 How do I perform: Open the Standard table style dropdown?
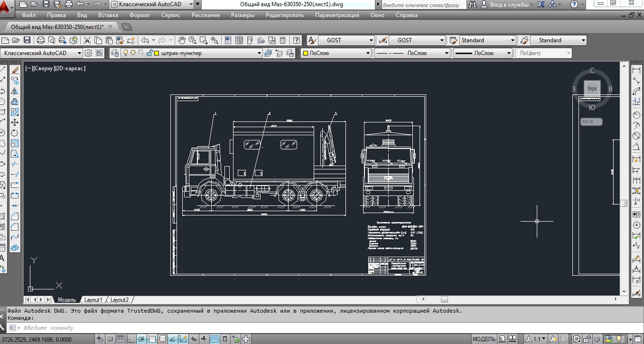[513, 40]
